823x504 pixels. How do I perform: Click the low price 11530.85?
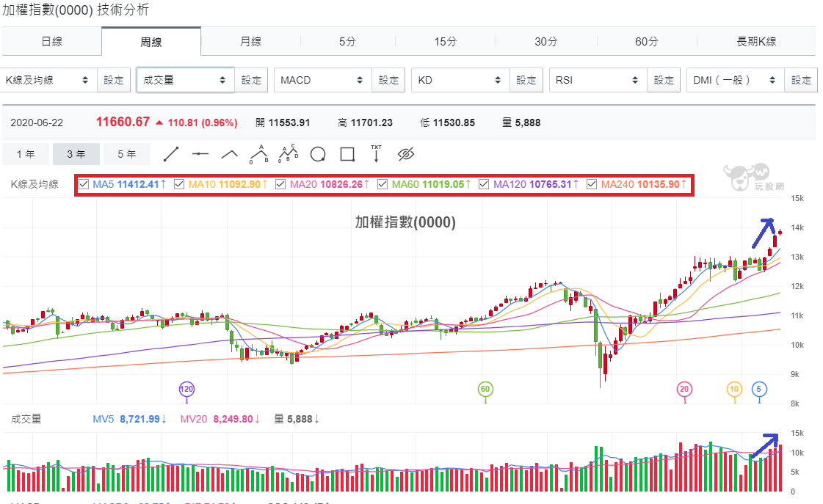coord(454,123)
